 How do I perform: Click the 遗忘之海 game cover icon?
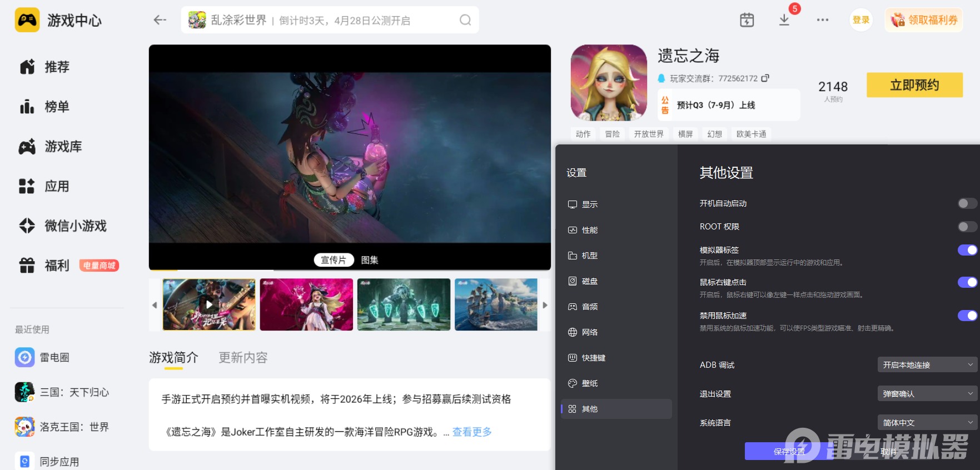[609, 83]
